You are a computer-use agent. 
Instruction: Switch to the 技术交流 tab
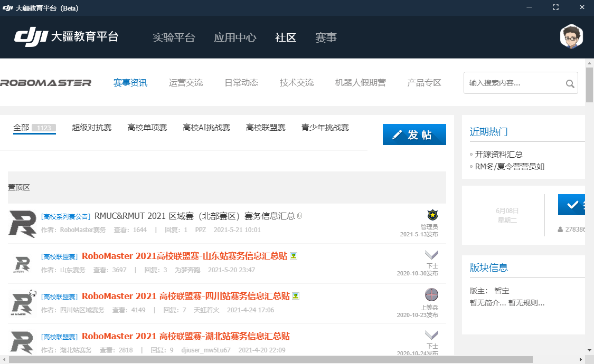[x=296, y=82]
